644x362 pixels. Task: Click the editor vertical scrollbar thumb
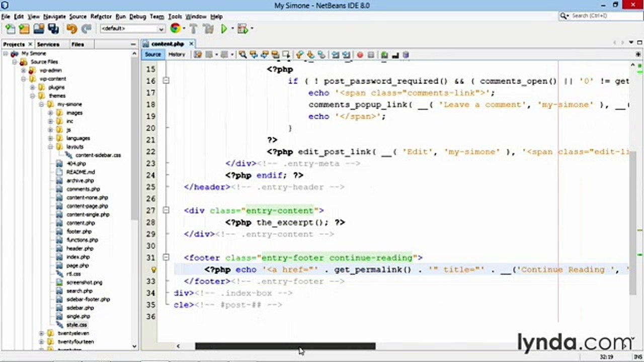[x=632, y=224]
